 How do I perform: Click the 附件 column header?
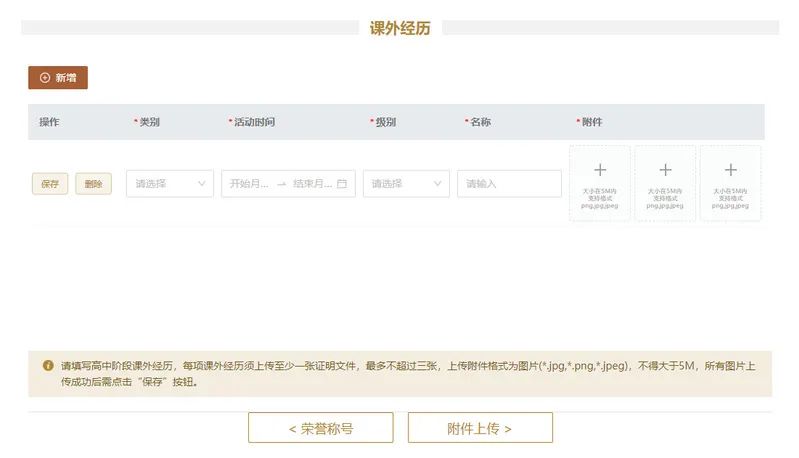[x=591, y=122]
